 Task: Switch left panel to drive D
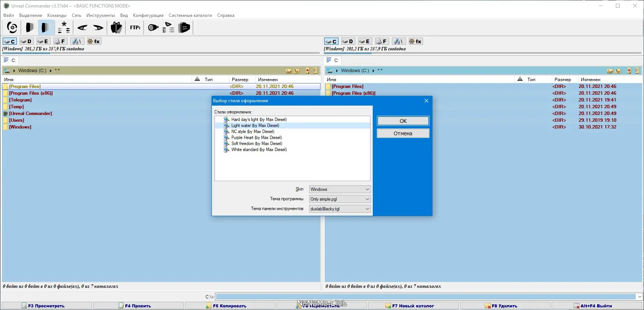click(26, 41)
